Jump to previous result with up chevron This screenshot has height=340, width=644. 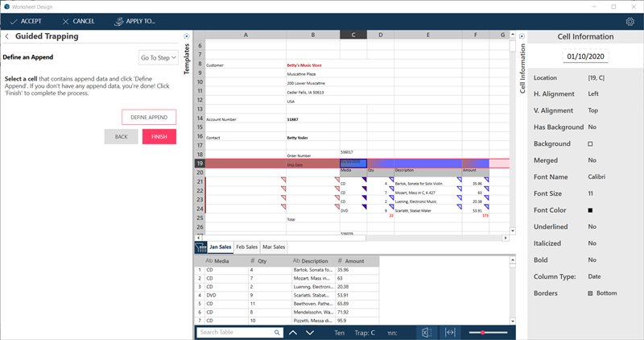293,332
